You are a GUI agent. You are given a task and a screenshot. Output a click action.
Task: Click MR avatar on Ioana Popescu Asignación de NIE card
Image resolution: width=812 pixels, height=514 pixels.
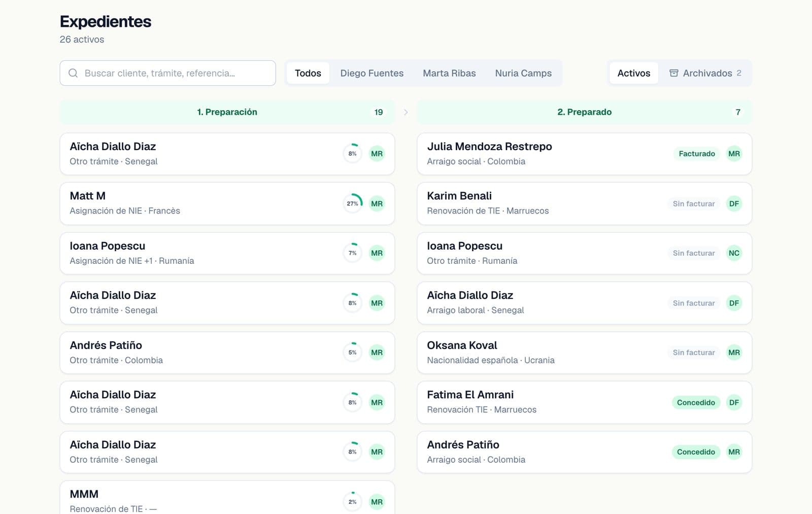coord(377,253)
